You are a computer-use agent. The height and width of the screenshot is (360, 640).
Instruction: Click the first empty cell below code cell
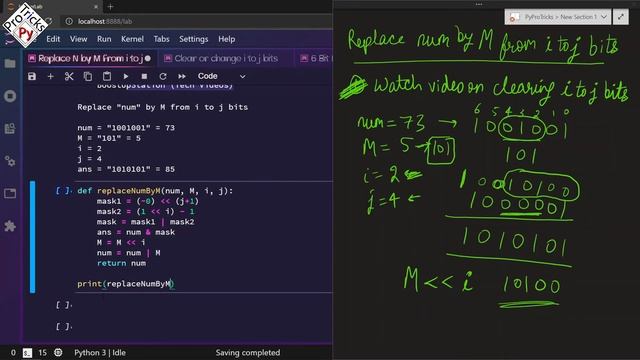coord(202,305)
